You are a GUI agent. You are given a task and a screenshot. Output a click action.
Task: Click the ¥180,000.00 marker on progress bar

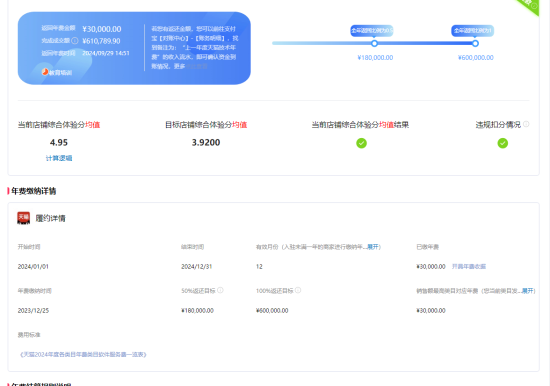[374, 44]
